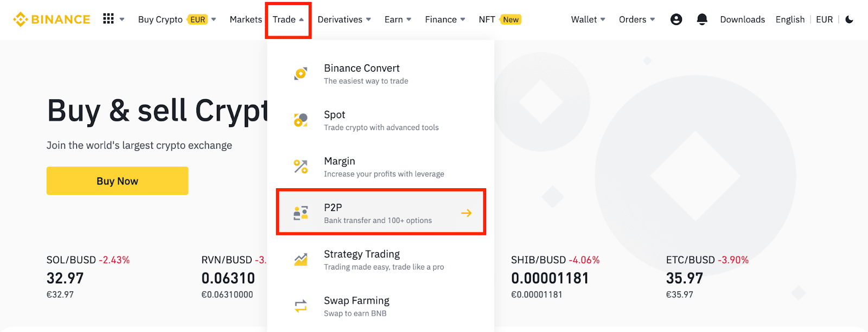This screenshot has height=332, width=868.
Task: Open the apps grid menu
Action: [x=107, y=18]
